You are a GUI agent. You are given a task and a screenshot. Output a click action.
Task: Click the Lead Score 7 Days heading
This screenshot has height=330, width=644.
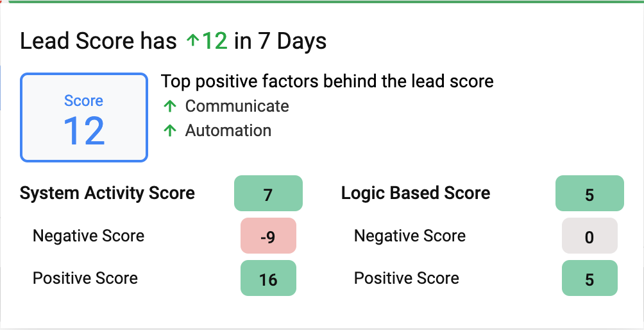[x=173, y=42]
